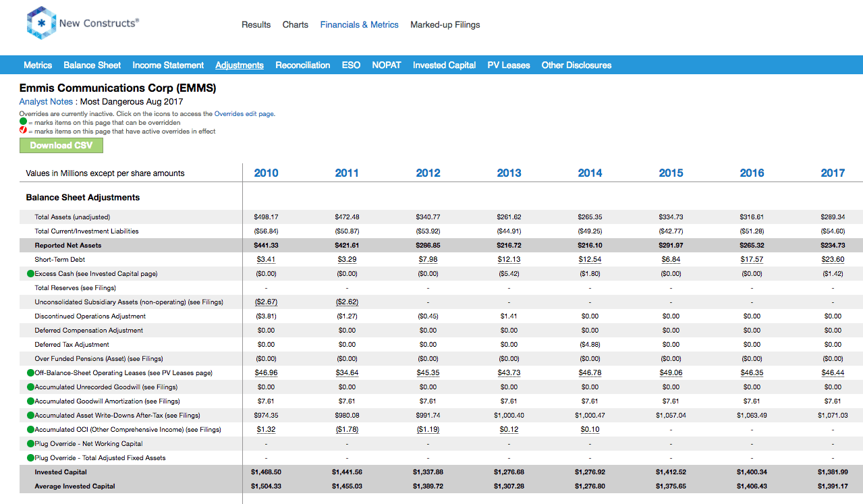Select the 2011 column year header
863x504 pixels.
tap(347, 173)
